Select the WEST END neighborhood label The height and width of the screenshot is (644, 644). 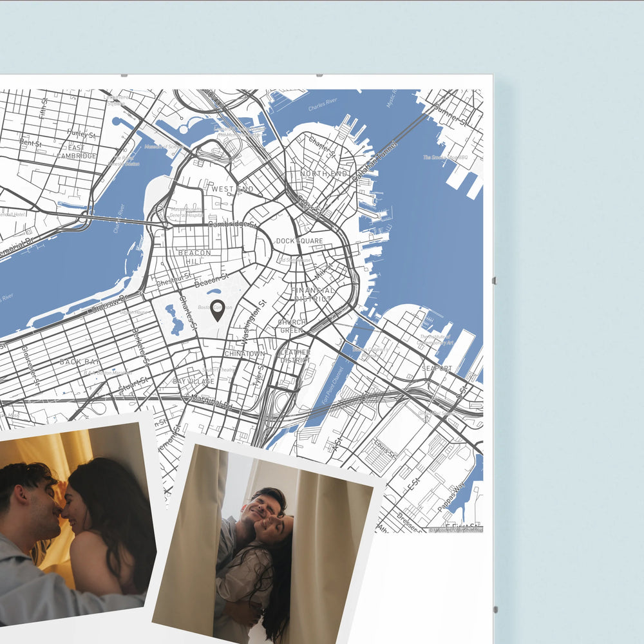[x=232, y=189]
